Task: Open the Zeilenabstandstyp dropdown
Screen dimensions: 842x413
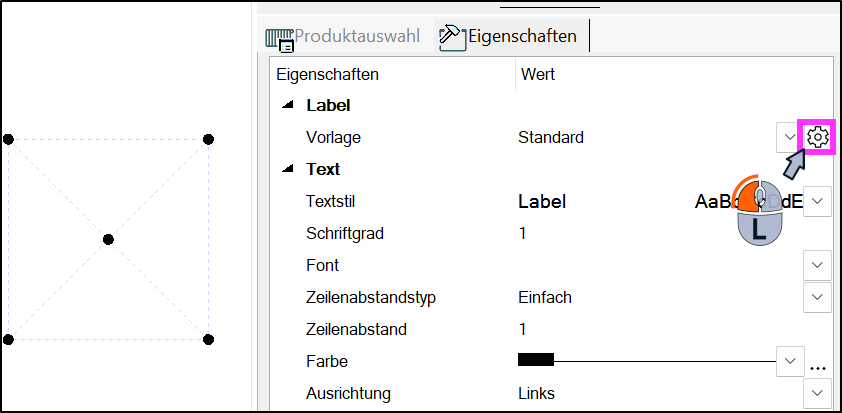Action: (817, 297)
